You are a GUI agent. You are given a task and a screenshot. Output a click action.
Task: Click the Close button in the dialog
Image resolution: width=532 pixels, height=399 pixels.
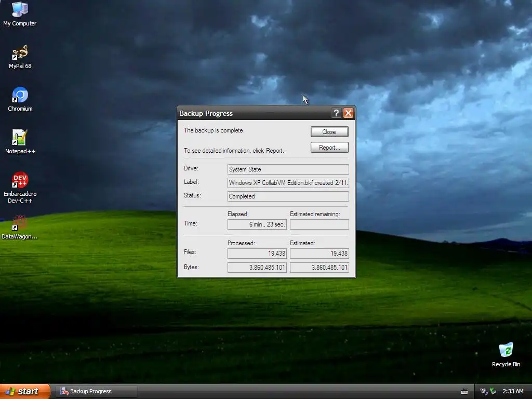click(329, 131)
